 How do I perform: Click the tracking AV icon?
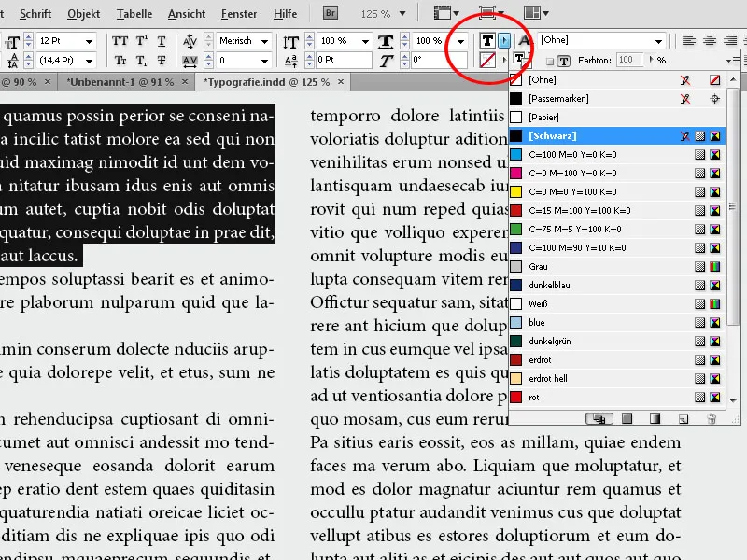pos(190,61)
